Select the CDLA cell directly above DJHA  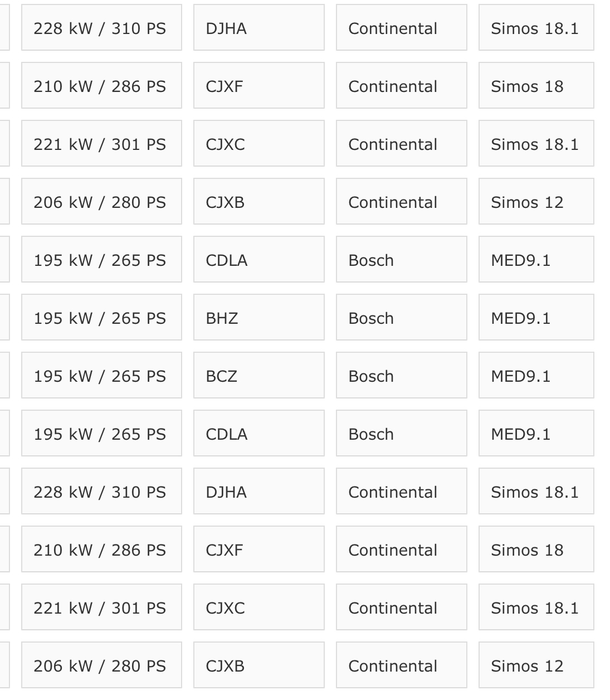pos(258,433)
